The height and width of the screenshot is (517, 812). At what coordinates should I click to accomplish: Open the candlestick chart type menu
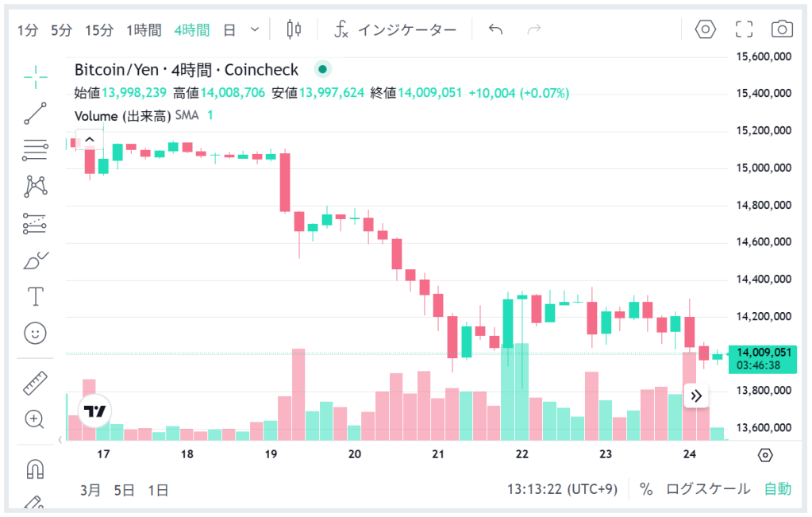pyautogui.click(x=294, y=29)
